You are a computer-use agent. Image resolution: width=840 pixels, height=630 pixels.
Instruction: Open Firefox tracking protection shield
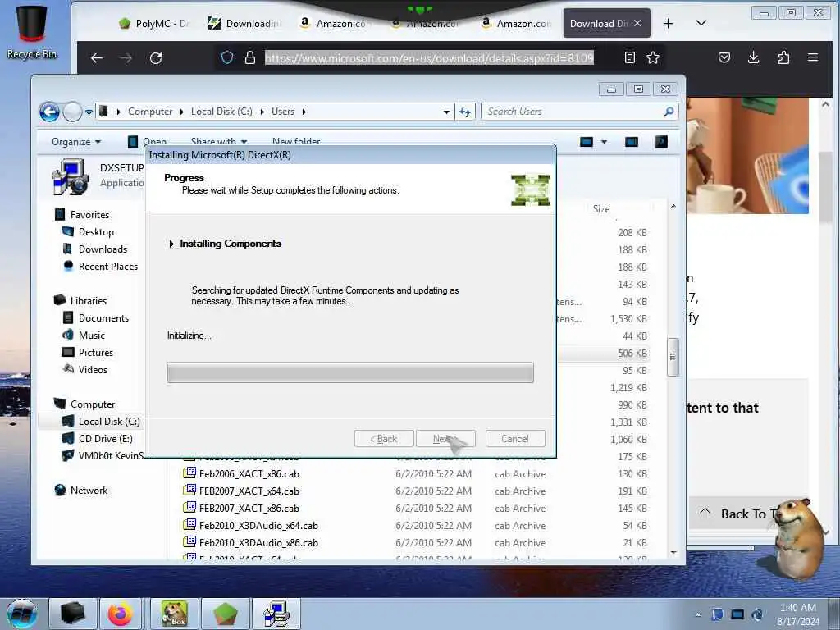227,57
